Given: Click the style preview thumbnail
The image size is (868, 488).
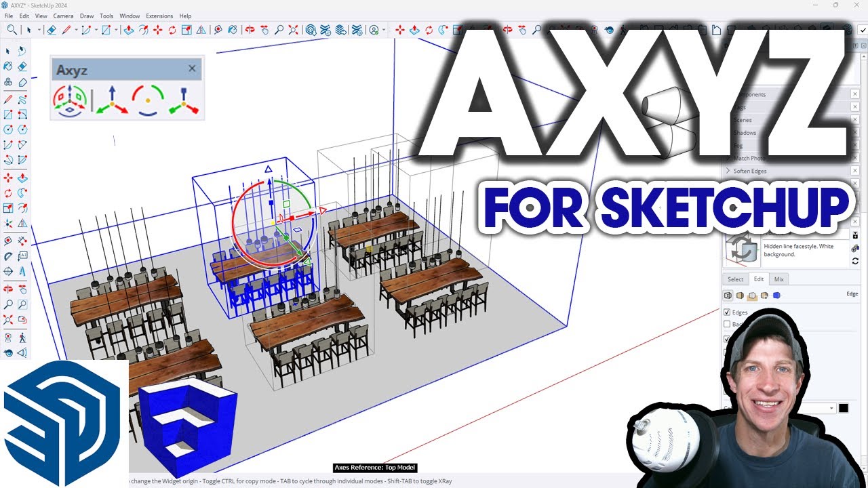Looking at the screenshot, I should tap(741, 251).
